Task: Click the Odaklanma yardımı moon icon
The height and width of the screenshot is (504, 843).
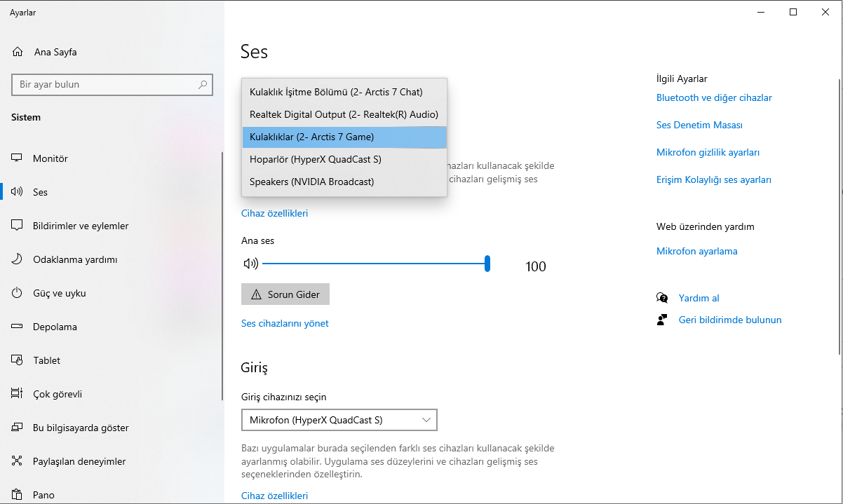Action: coord(18,259)
